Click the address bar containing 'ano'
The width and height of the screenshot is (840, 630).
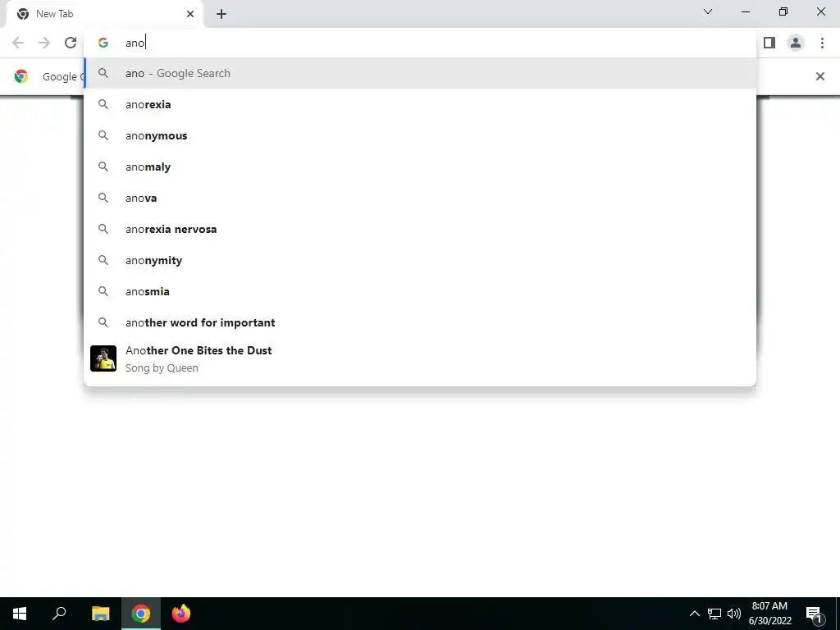(420, 43)
